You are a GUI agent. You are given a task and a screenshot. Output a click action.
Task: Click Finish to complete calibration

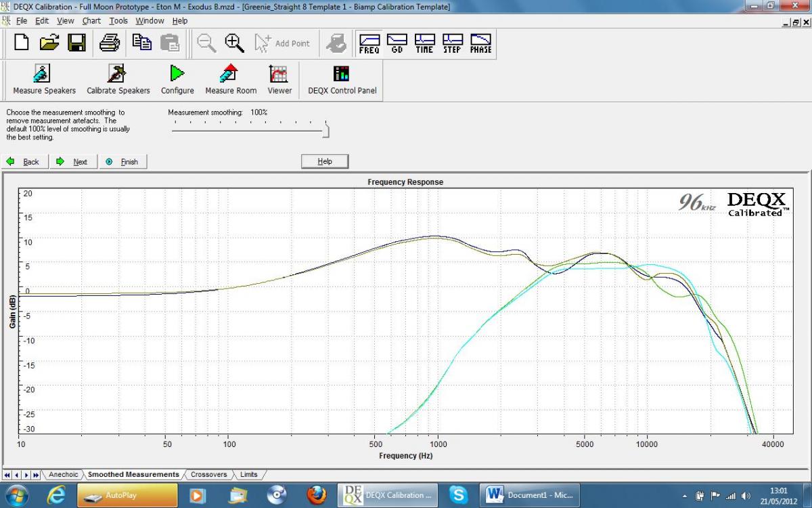click(123, 162)
